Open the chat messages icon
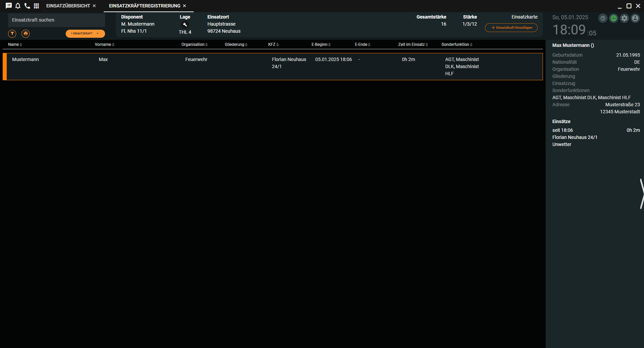The height and width of the screenshot is (348, 644). tap(9, 6)
